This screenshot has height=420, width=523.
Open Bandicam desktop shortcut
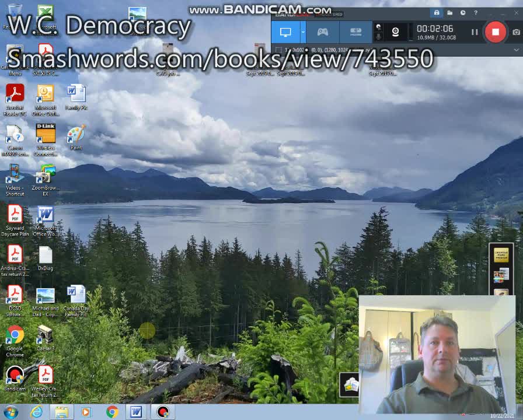(x=15, y=378)
